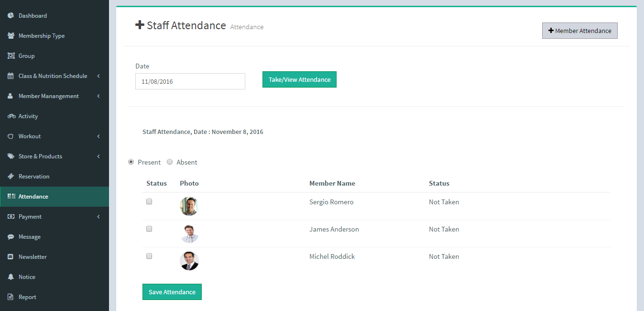Click the Group icon in the sidebar

(11, 56)
